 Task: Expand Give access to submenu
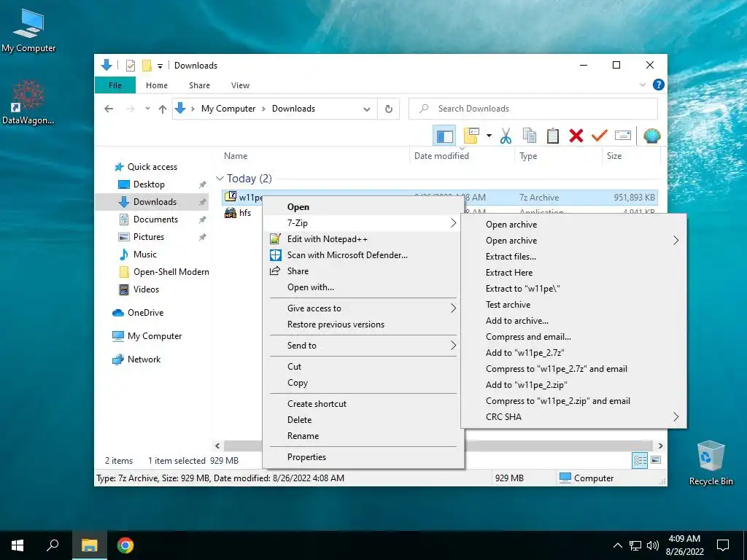coord(363,308)
